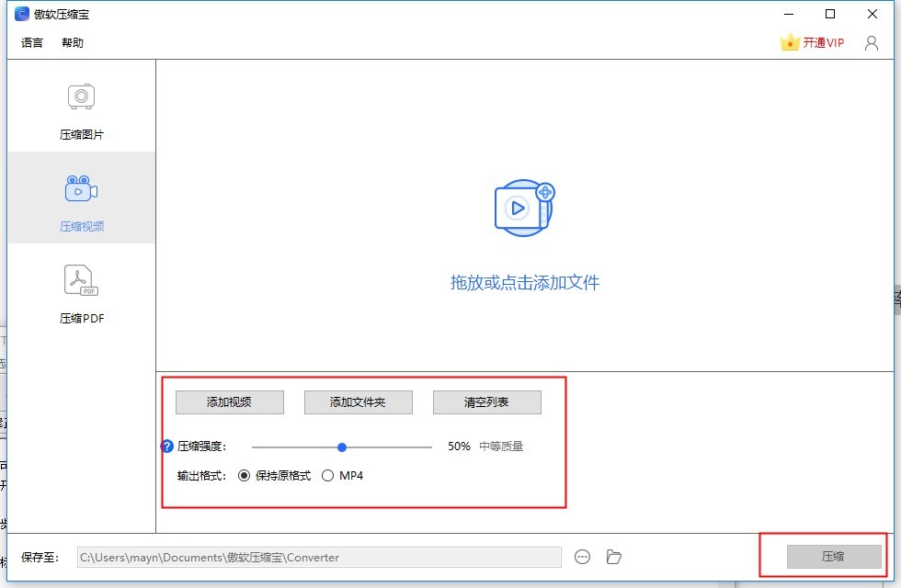Screen dimensions: 901x588
Task: Open the 压缩PDF compression tool
Action: tap(81, 292)
